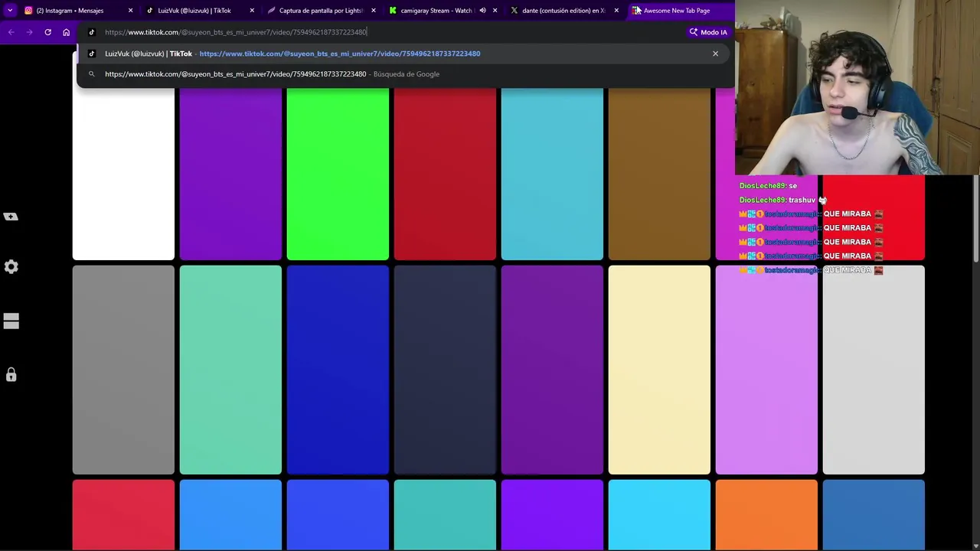Go back with the browser back arrow
Screen dimensions: 980x551
(11, 32)
